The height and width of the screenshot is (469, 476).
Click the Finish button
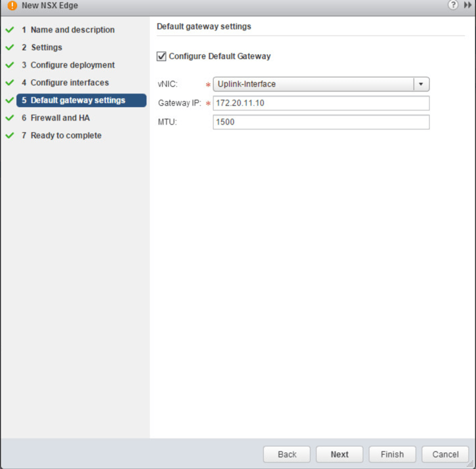point(392,454)
